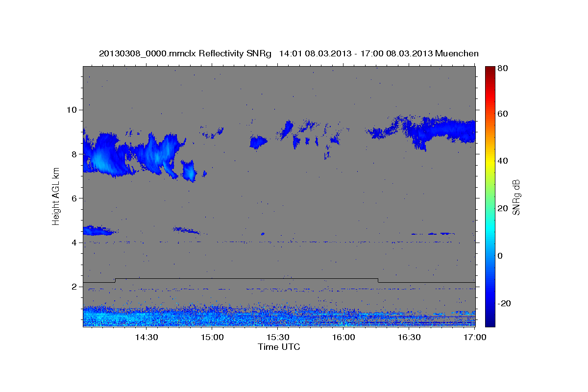588x392 pixels.
Task: Click the colorbar value 60
Action: click(504, 114)
